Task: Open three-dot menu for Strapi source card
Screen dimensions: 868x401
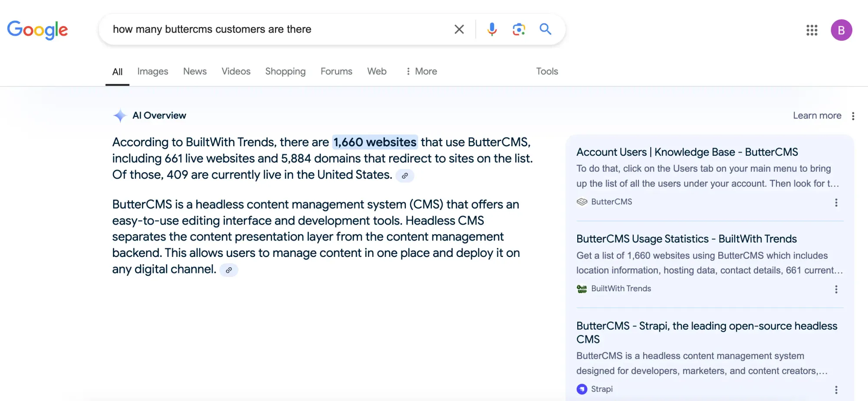Action: click(836, 390)
